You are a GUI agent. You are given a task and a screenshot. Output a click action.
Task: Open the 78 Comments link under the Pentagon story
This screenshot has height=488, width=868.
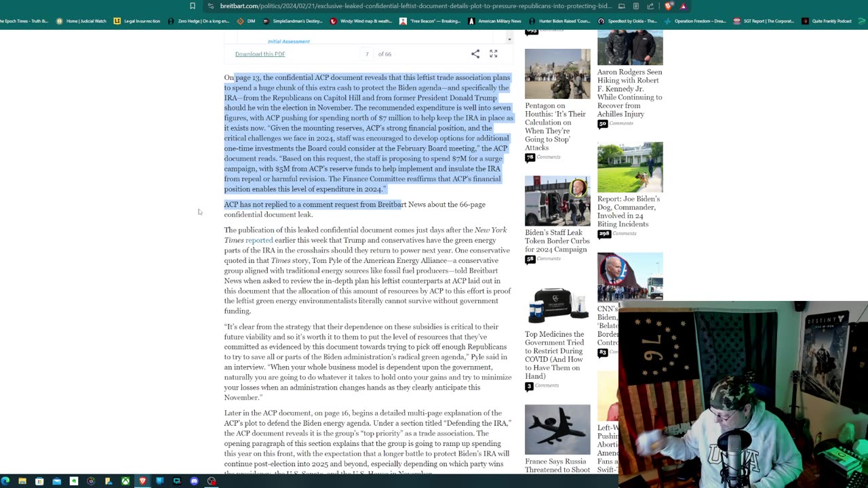coord(542,157)
